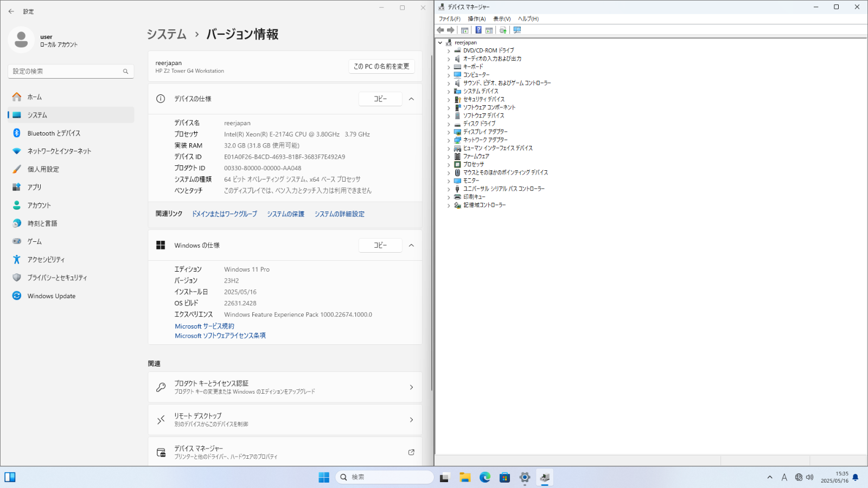868x488 pixels.
Task: Open Microsoft Store from the taskbar
Action: click(505, 477)
